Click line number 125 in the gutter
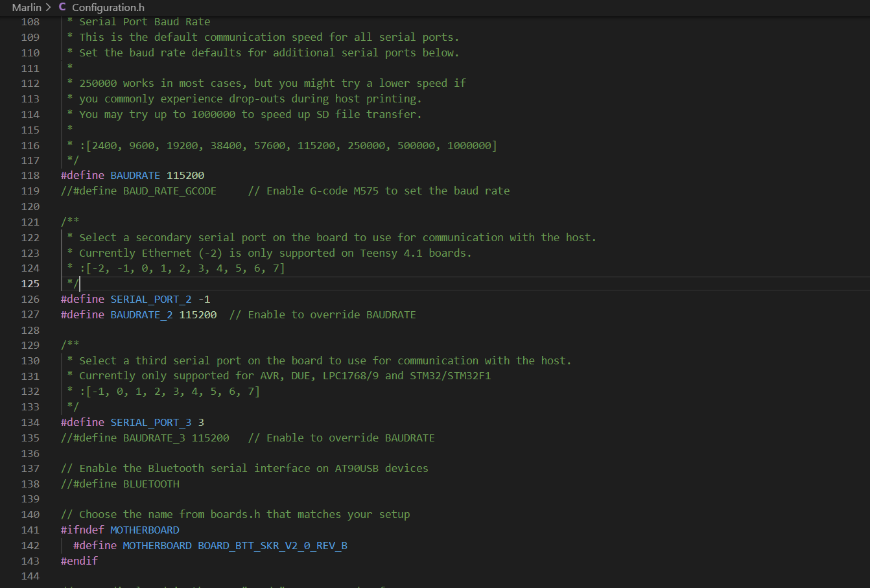Screen dimensions: 870x588 coord(30,283)
